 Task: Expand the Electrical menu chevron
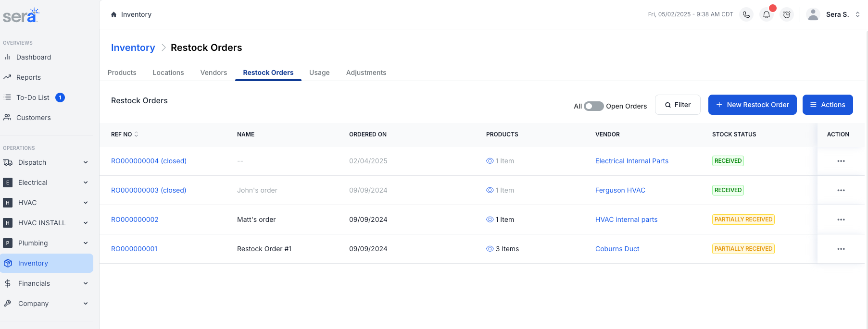pyautogui.click(x=86, y=183)
